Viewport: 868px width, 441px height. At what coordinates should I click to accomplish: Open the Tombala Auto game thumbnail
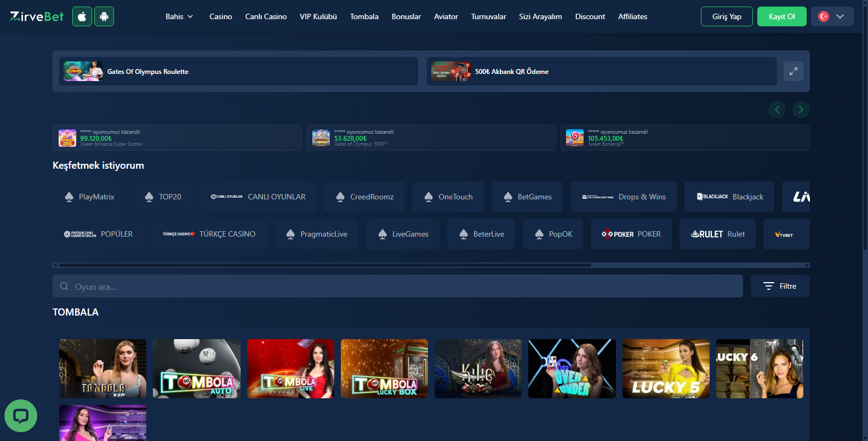197,369
